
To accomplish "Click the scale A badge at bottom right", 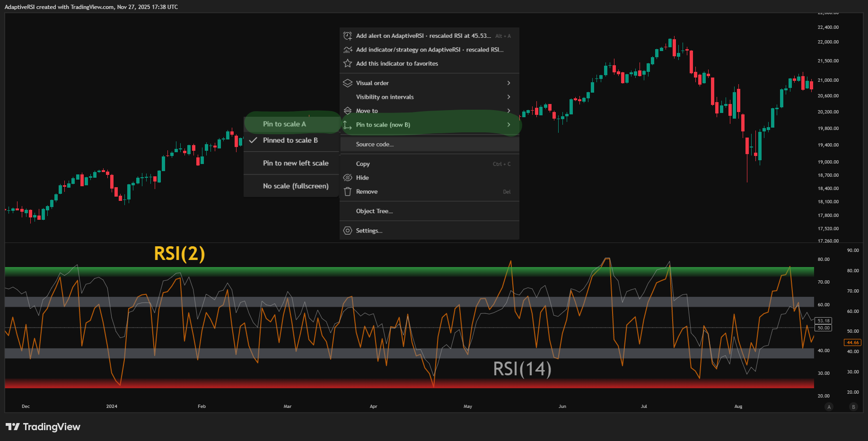I will (829, 406).
